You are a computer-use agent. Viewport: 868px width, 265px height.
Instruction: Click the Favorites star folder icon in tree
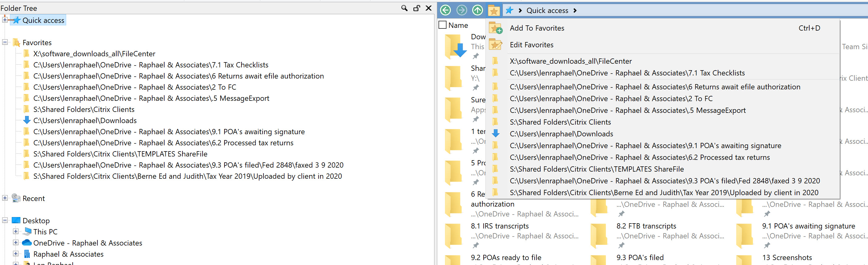click(x=16, y=42)
